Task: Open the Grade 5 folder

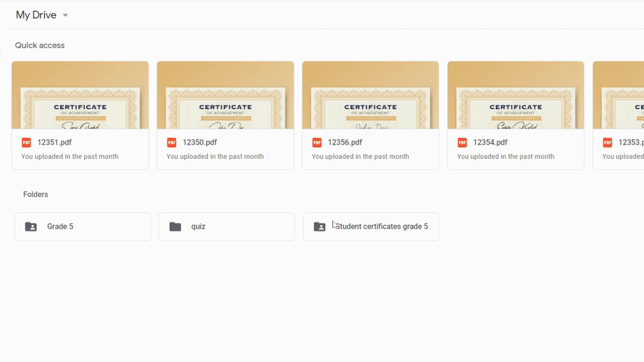Action: [x=83, y=227]
